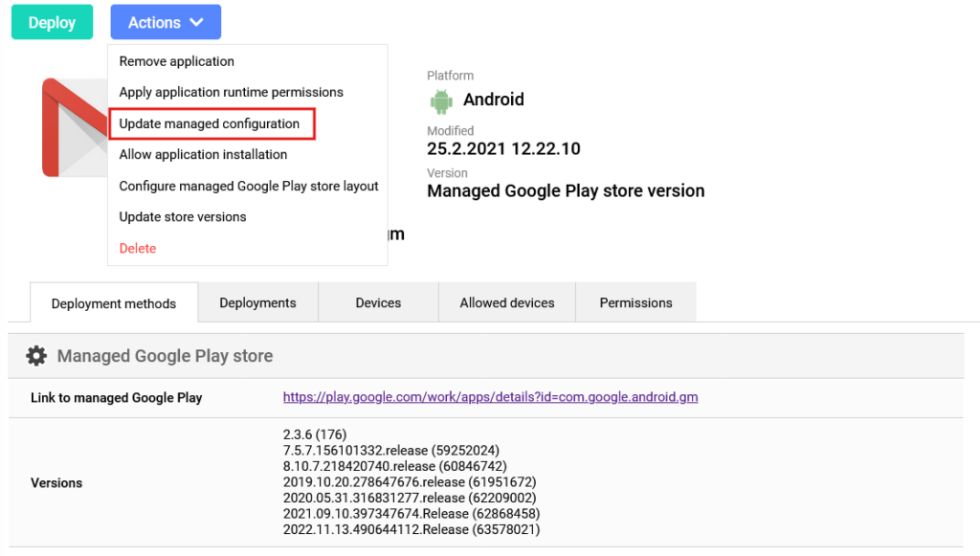Image resolution: width=980 pixels, height=556 pixels.
Task: Click the green Deploy button
Action: coord(52,21)
